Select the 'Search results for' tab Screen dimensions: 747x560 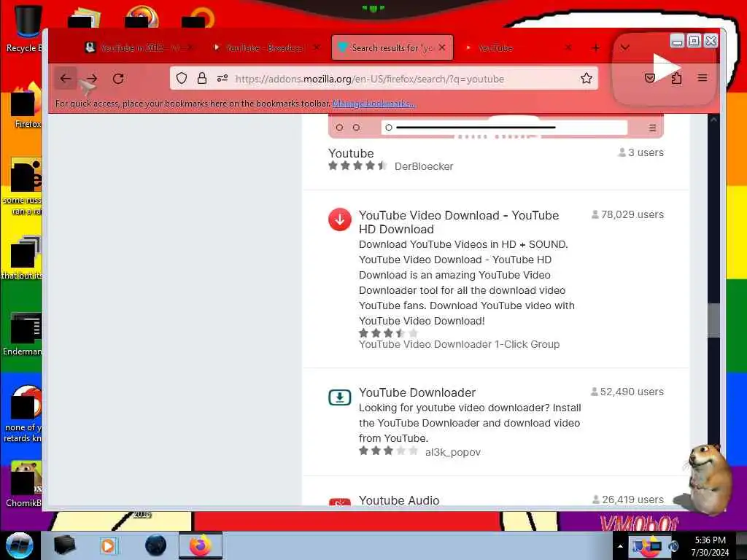click(x=392, y=47)
